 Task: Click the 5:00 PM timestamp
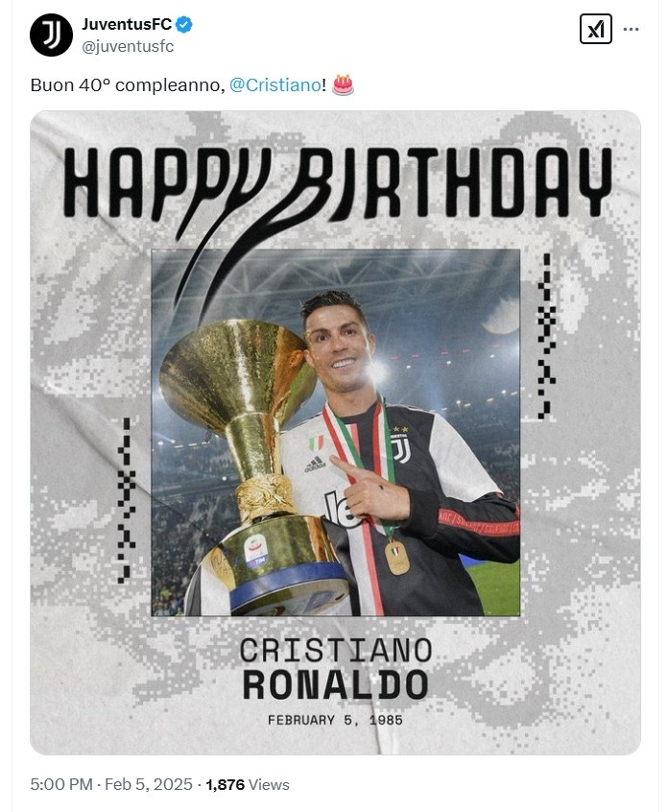click(x=61, y=784)
